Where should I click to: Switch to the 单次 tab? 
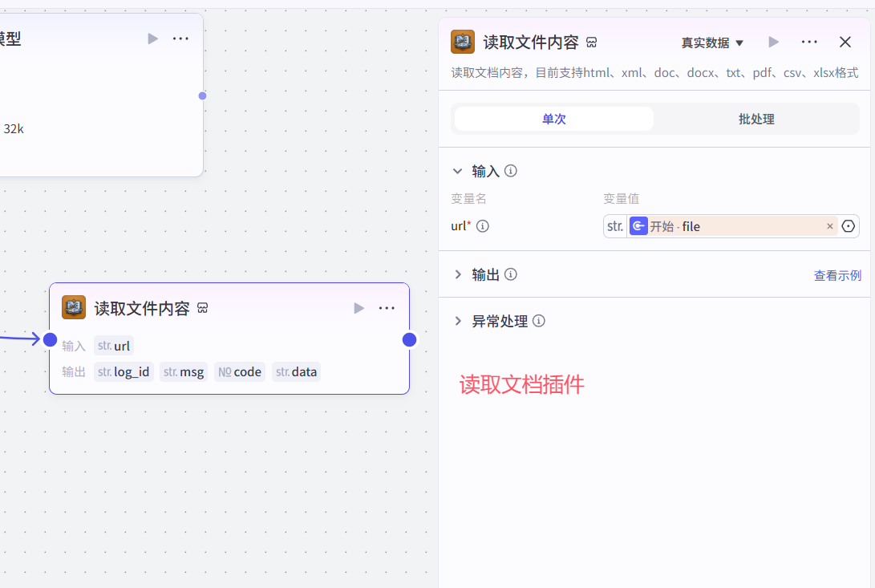pyautogui.click(x=553, y=119)
